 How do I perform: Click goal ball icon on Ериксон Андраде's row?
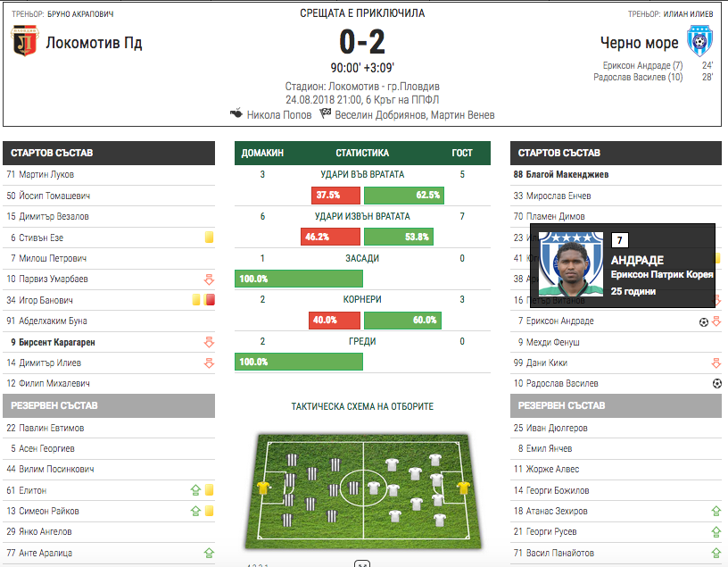tap(703, 321)
